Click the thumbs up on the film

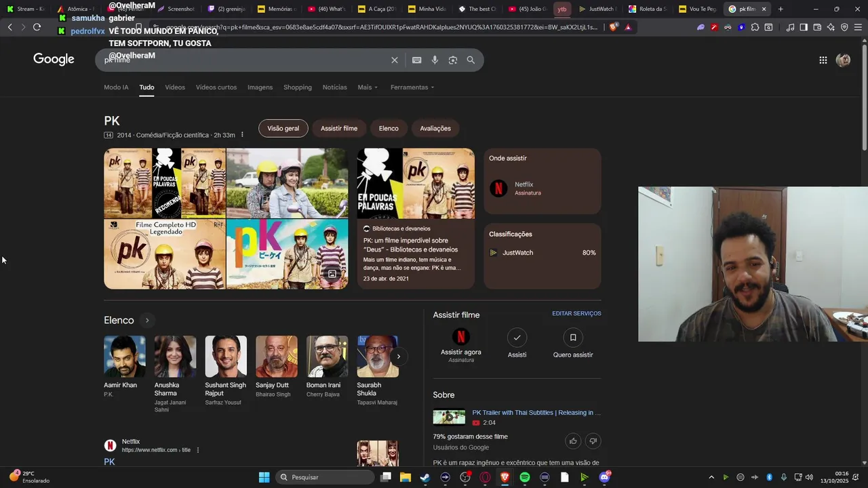pyautogui.click(x=573, y=441)
